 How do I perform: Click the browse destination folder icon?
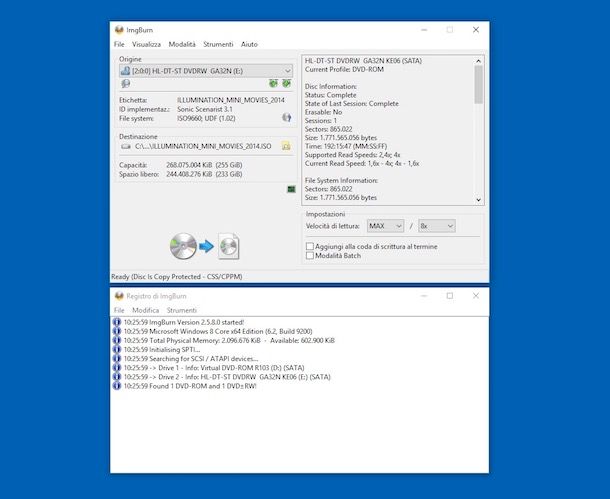[286, 147]
